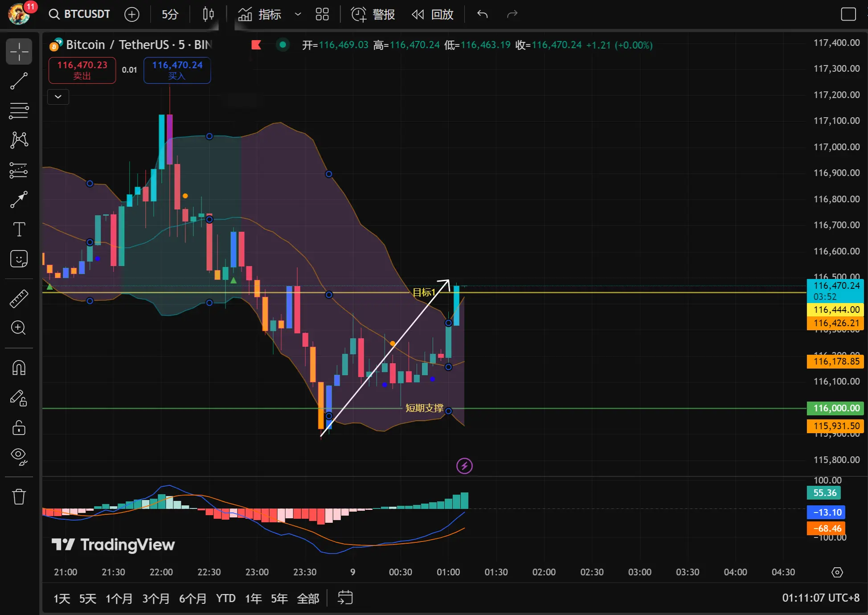The image size is (868, 615).
Task: Click the orange -68.46 signal value label
Action: pos(827,529)
